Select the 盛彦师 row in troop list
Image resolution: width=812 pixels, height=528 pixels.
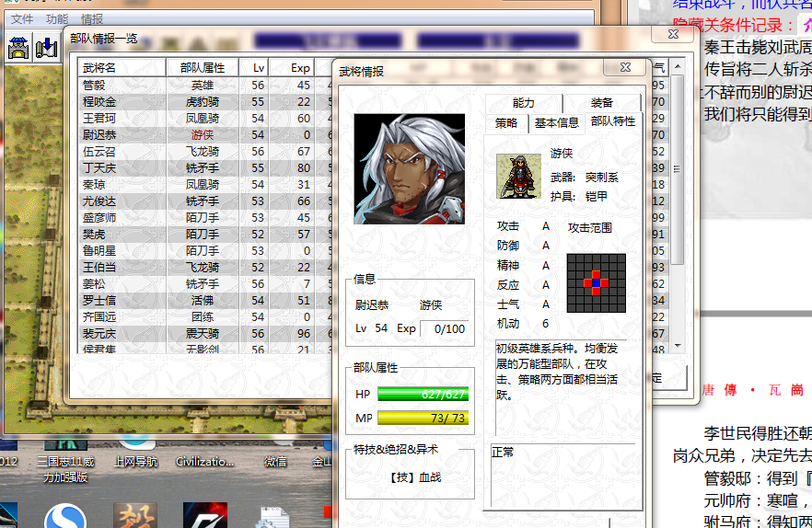[205, 217]
